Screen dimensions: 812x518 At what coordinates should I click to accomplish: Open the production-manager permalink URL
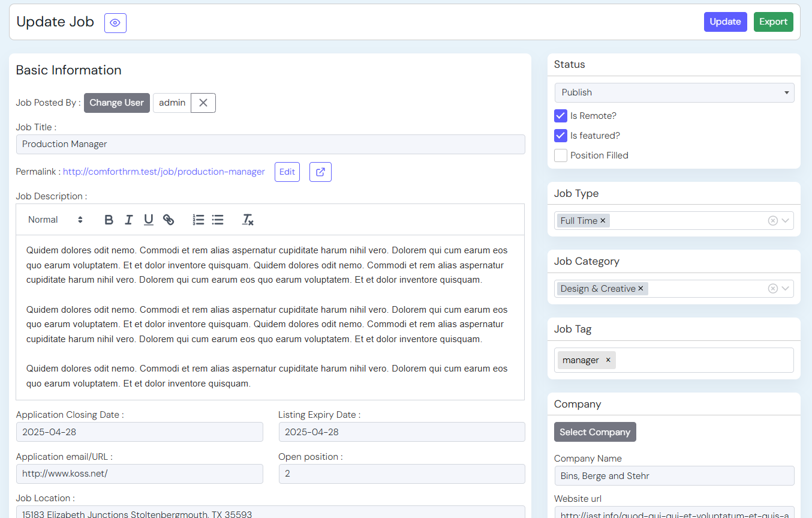coord(164,172)
